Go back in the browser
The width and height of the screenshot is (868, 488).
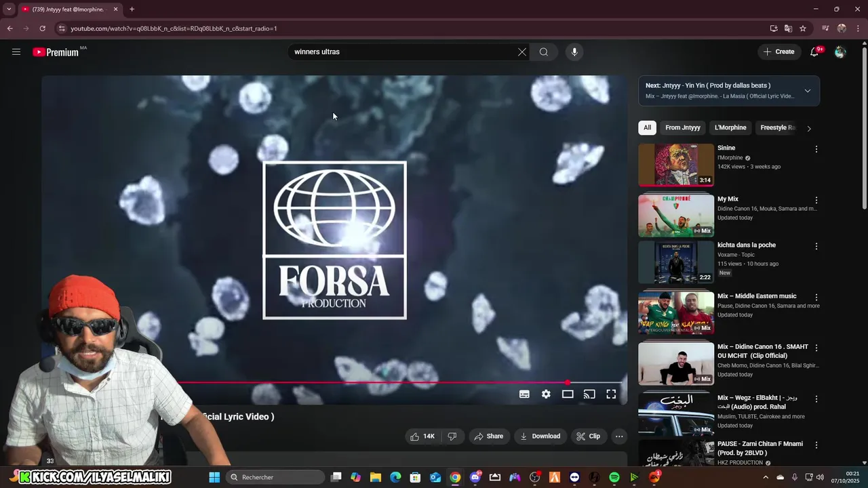tap(9, 28)
